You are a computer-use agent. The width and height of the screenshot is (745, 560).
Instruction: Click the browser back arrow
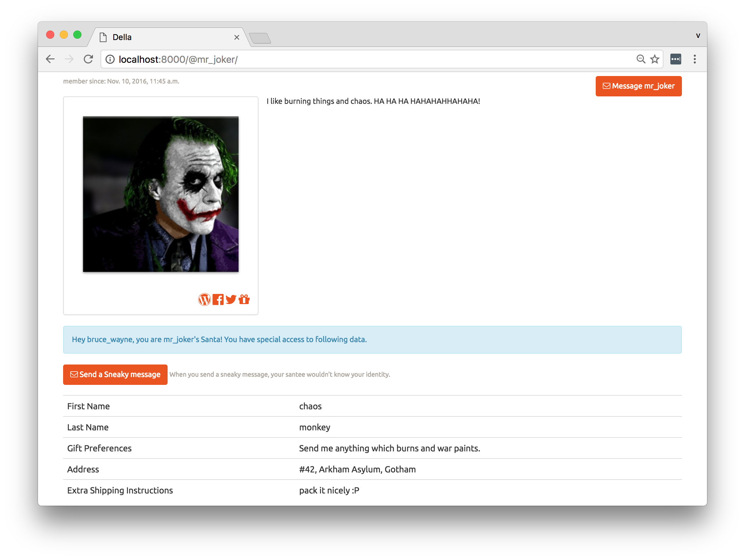click(x=50, y=59)
